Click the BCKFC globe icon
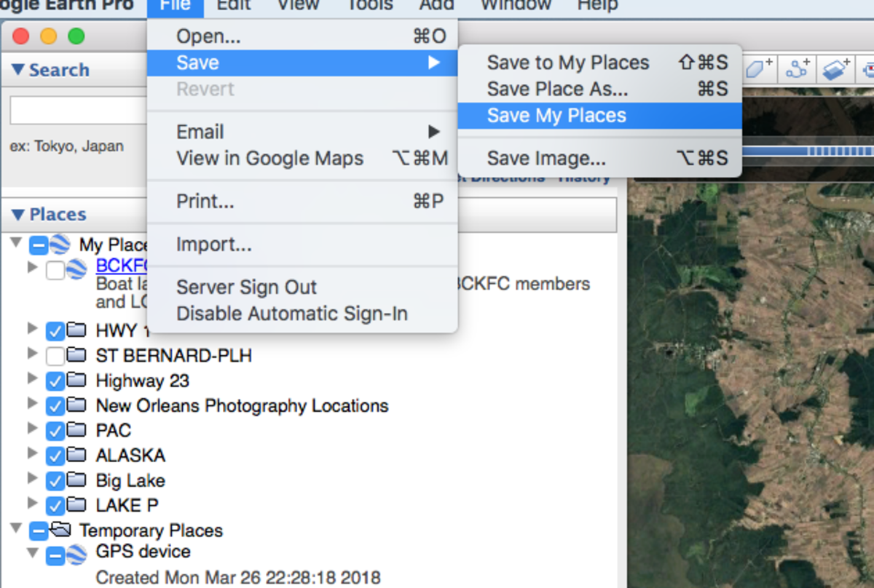 pos(76,269)
